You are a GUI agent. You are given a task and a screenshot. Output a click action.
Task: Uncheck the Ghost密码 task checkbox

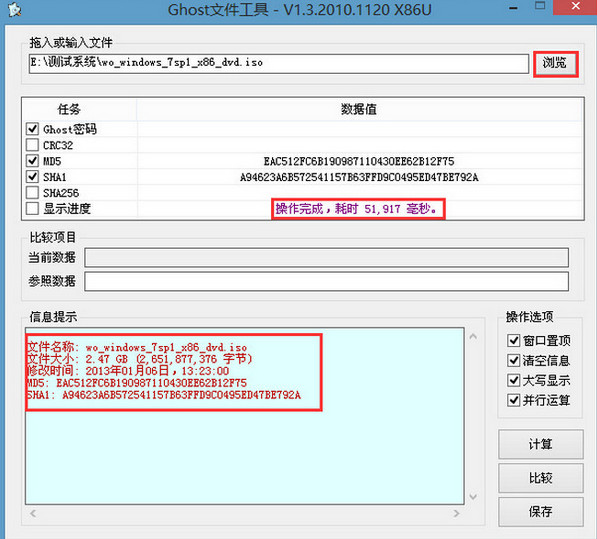[x=32, y=129]
